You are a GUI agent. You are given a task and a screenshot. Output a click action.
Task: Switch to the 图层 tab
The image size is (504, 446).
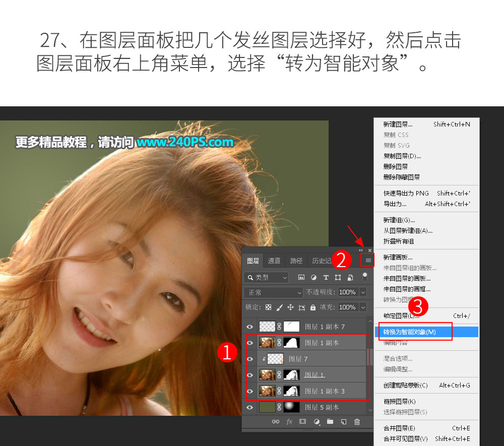click(253, 261)
